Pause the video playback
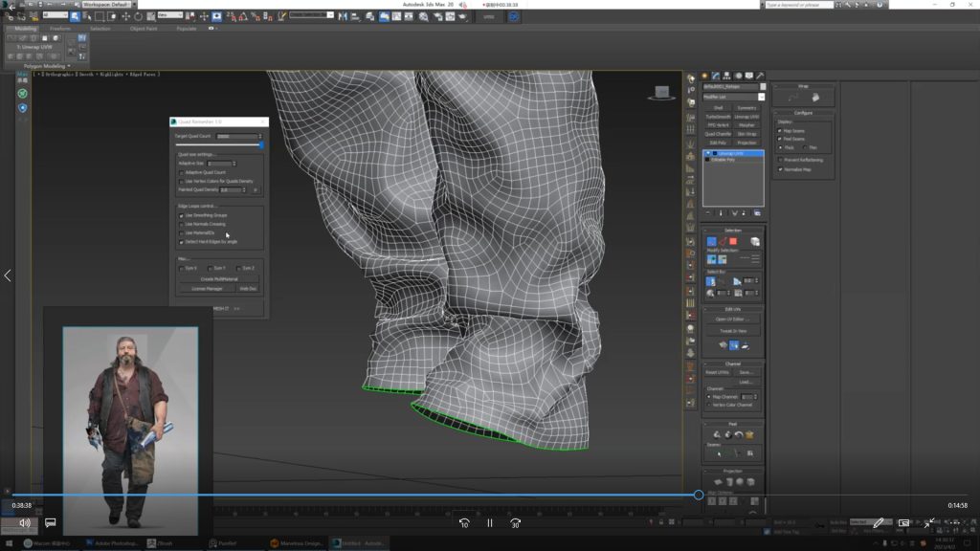This screenshot has width=980, height=551. [489, 523]
